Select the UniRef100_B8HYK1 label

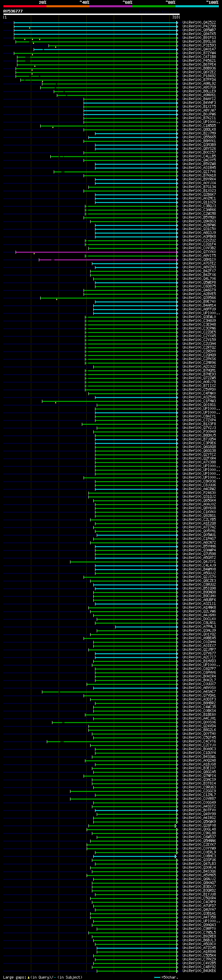(199, 141)
